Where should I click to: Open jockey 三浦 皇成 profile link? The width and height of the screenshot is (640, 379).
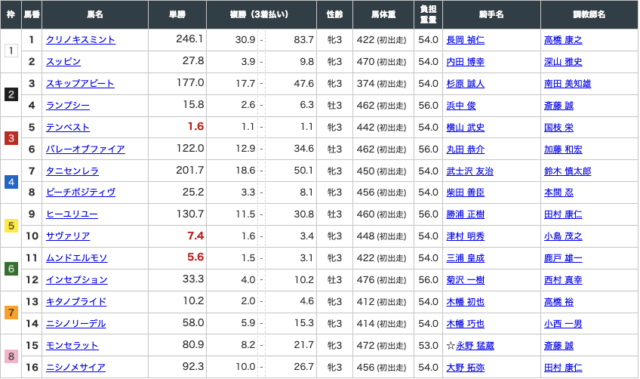(465, 258)
